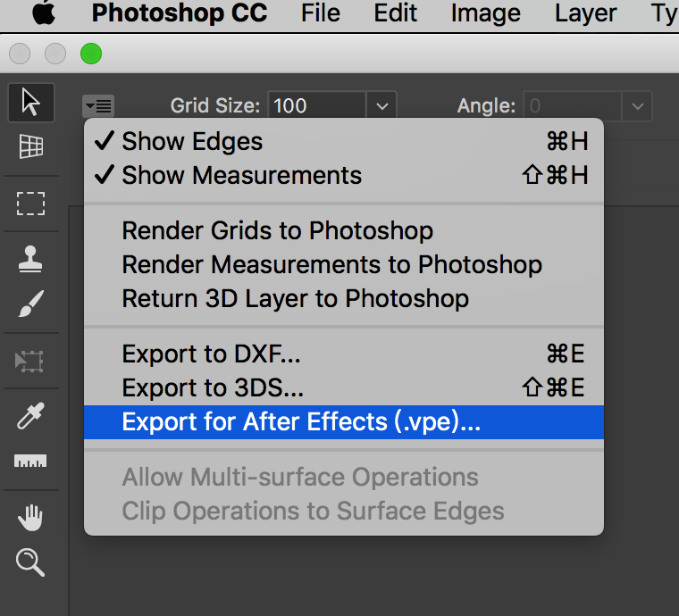Select the Brush tool
Image resolution: width=679 pixels, height=616 pixels.
31,304
